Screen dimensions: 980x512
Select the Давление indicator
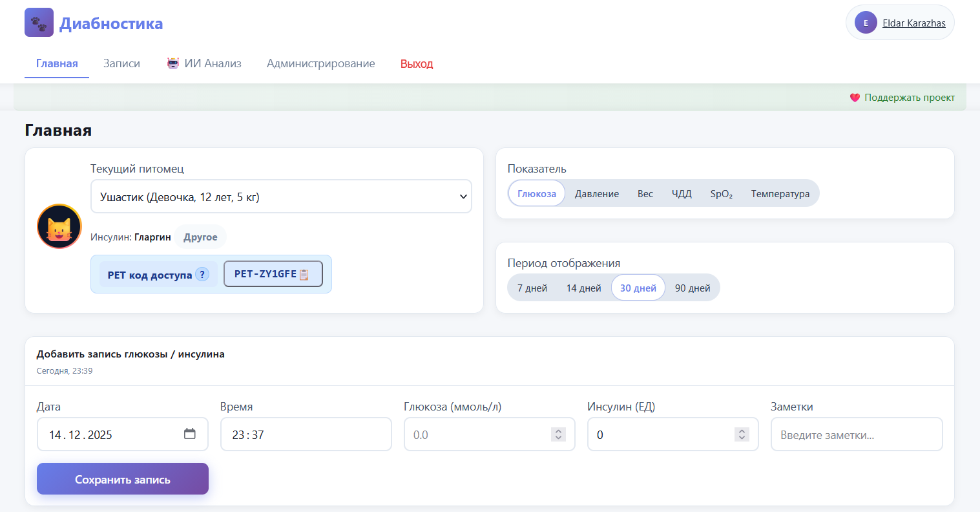pos(596,194)
